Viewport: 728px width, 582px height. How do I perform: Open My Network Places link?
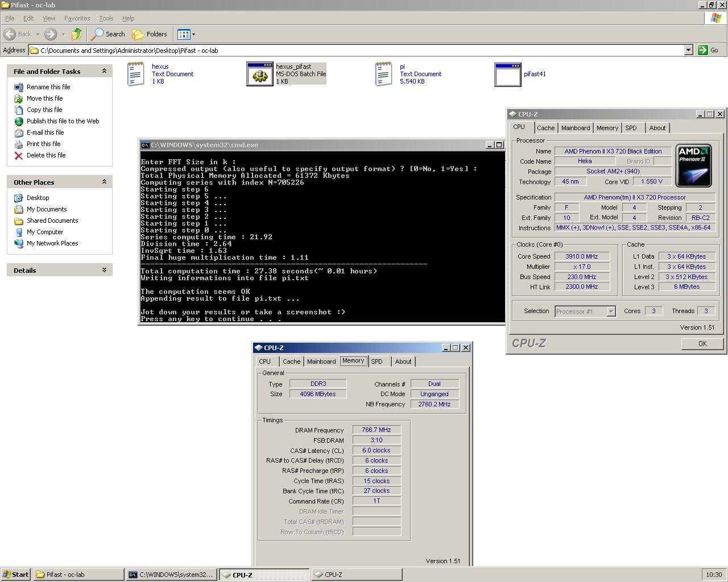(52, 243)
